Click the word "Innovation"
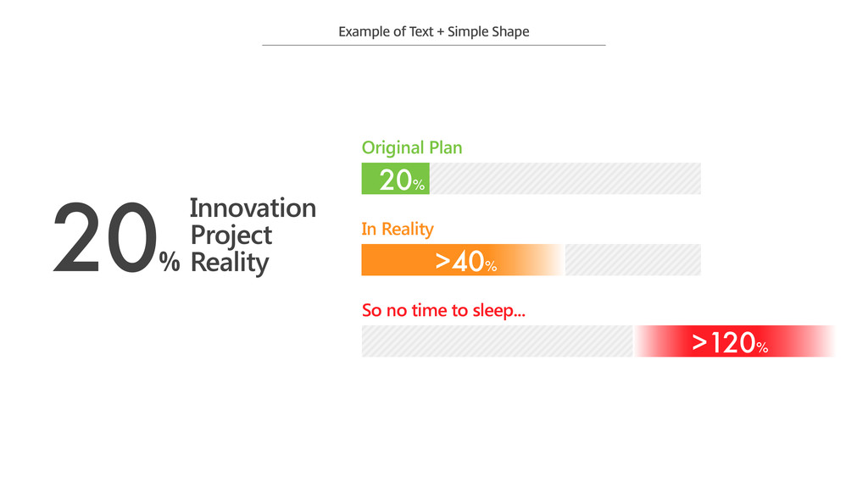The height and width of the screenshot is (488, 868). click(x=253, y=208)
